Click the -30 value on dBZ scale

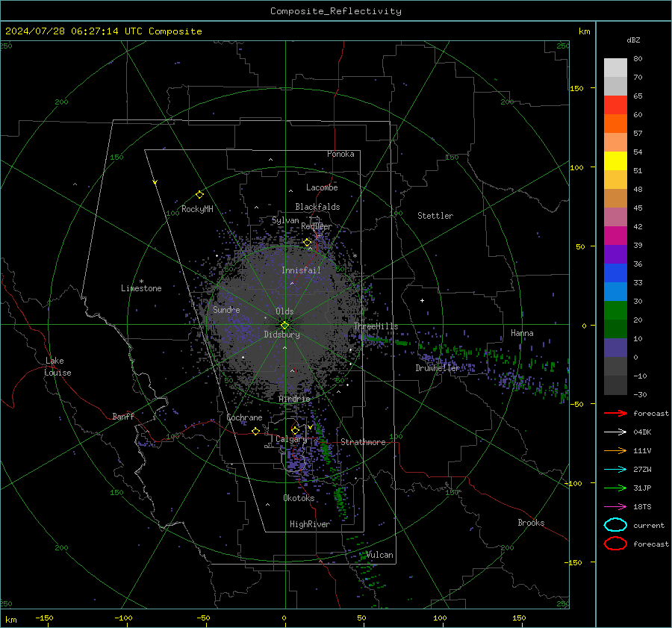[x=640, y=395]
